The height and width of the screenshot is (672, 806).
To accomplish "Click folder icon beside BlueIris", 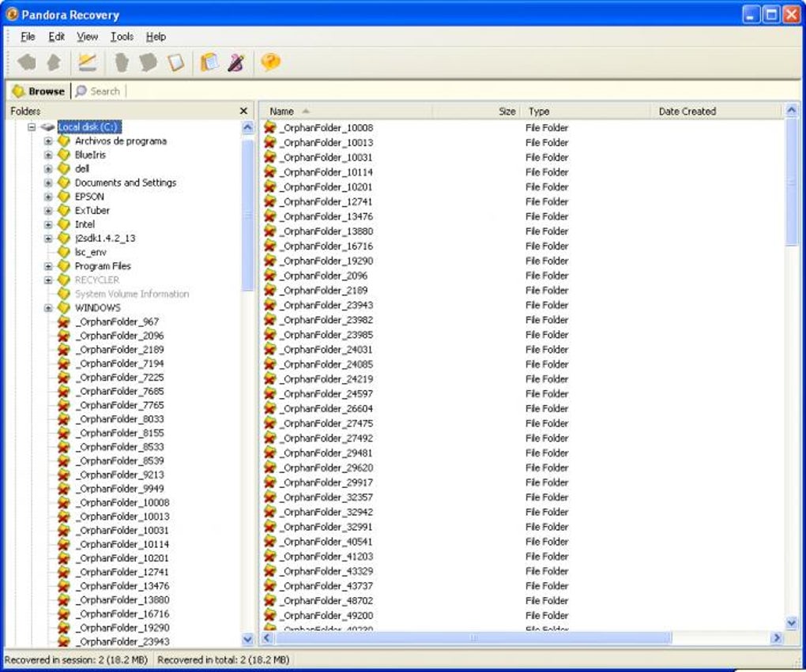I will [x=63, y=155].
